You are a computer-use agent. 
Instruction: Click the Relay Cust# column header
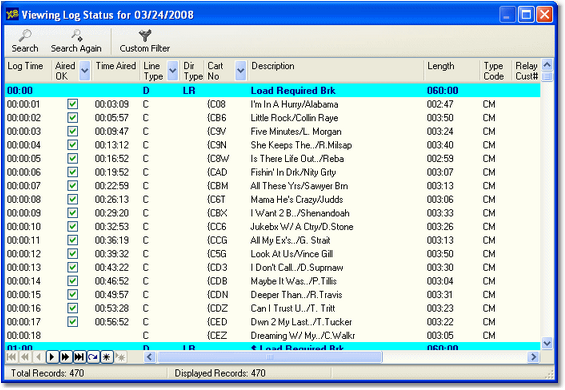pos(526,71)
